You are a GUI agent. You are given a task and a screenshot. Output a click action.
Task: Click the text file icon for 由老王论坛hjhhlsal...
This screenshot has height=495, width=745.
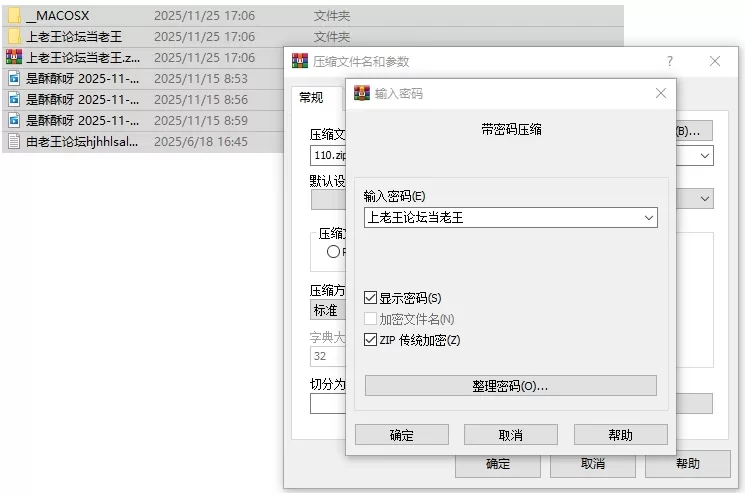(x=14, y=141)
